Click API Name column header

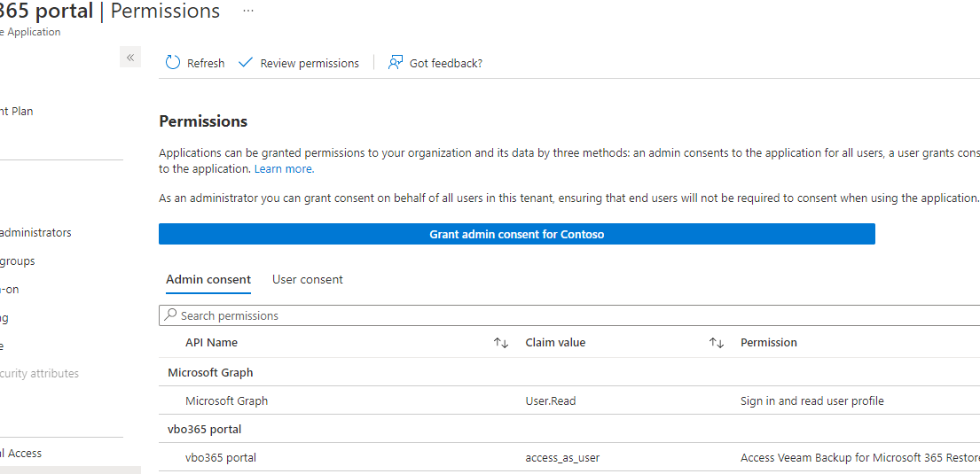[211, 342]
